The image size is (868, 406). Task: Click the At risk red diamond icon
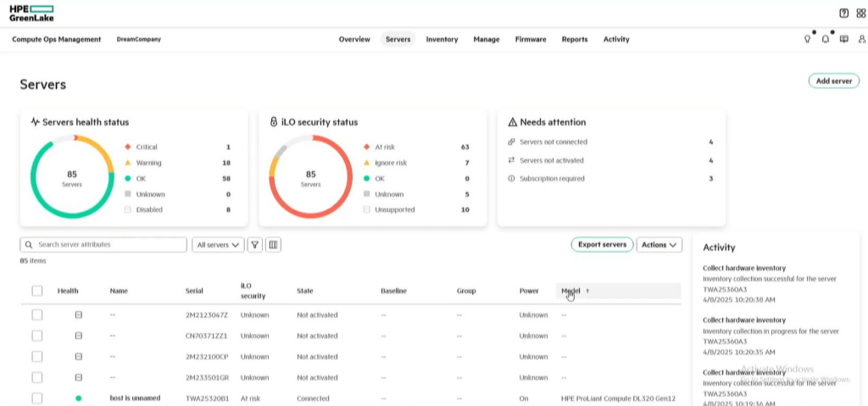[x=366, y=147]
